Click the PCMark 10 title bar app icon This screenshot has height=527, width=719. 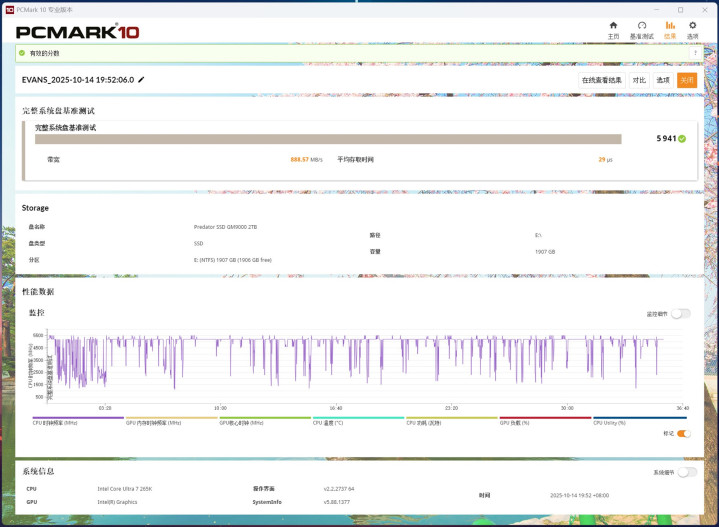(9, 8)
